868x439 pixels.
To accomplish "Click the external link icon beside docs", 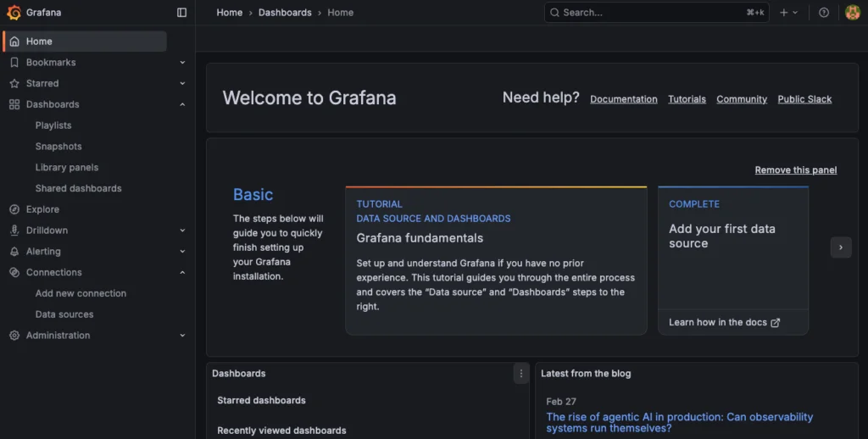I will [775, 323].
